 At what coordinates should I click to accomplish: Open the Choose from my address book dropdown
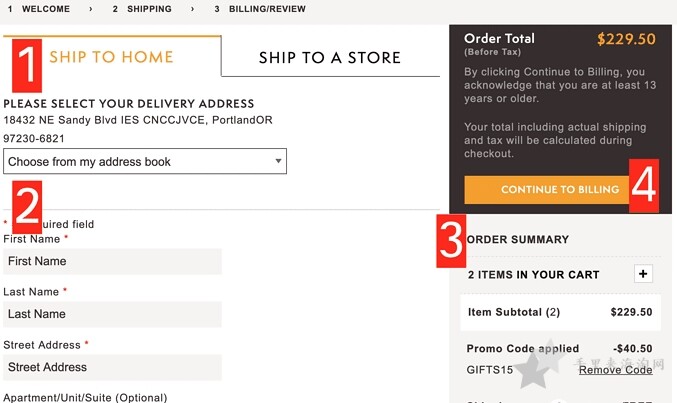(x=145, y=162)
